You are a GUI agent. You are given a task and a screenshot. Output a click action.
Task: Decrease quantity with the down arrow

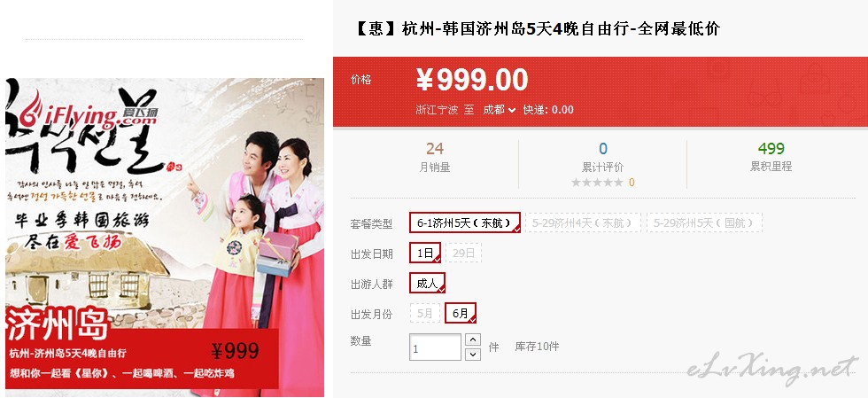473,354
